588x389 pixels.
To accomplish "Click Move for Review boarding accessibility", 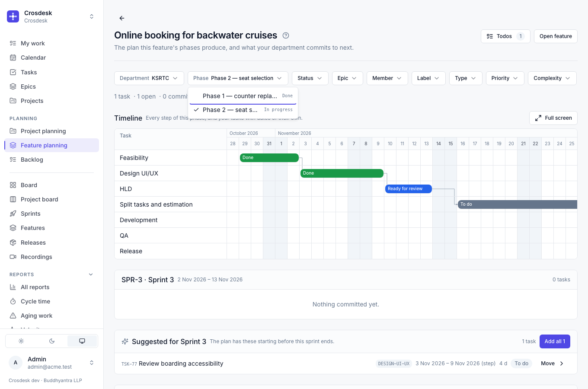I will coord(552,363).
